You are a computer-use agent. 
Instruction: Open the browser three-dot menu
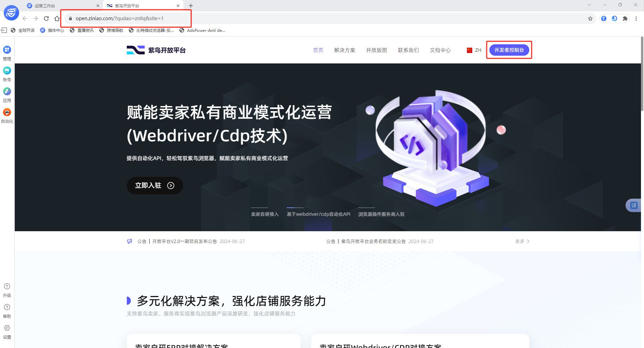(x=636, y=18)
